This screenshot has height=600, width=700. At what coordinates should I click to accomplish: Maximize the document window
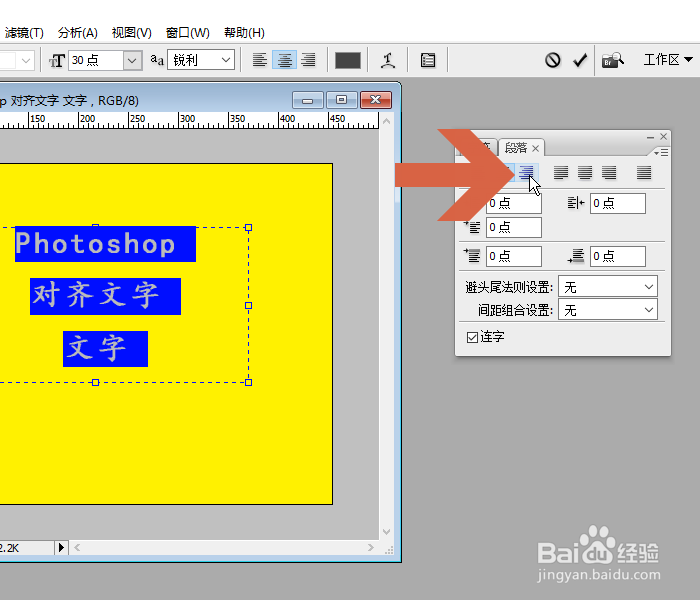[342, 100]
